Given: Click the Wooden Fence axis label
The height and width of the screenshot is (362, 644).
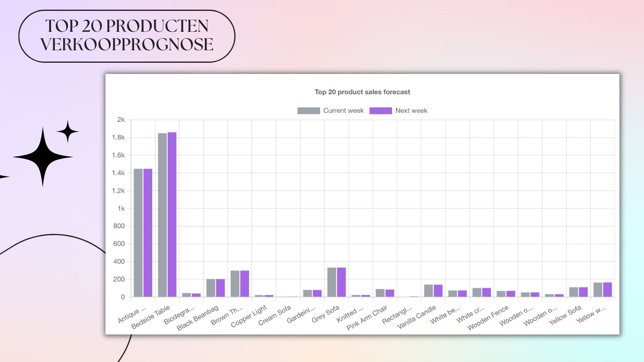Looking at the screenshot, I should [x=488, y=318].
